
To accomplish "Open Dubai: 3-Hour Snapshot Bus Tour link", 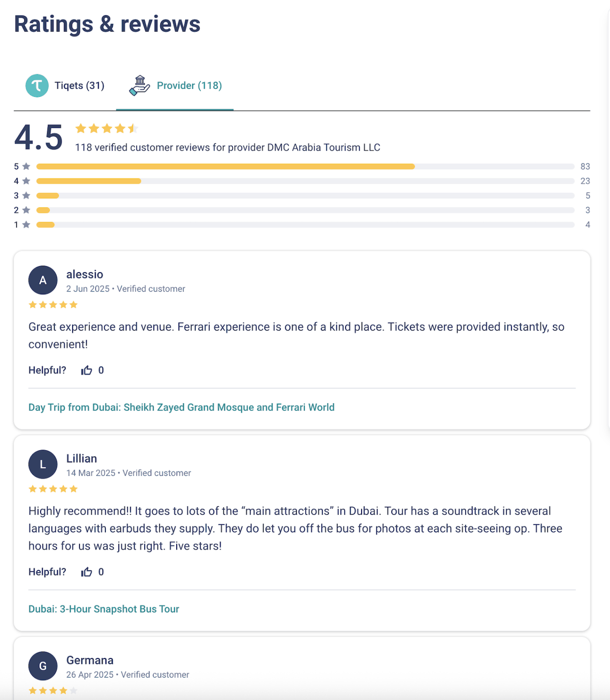I will (104, 609).
